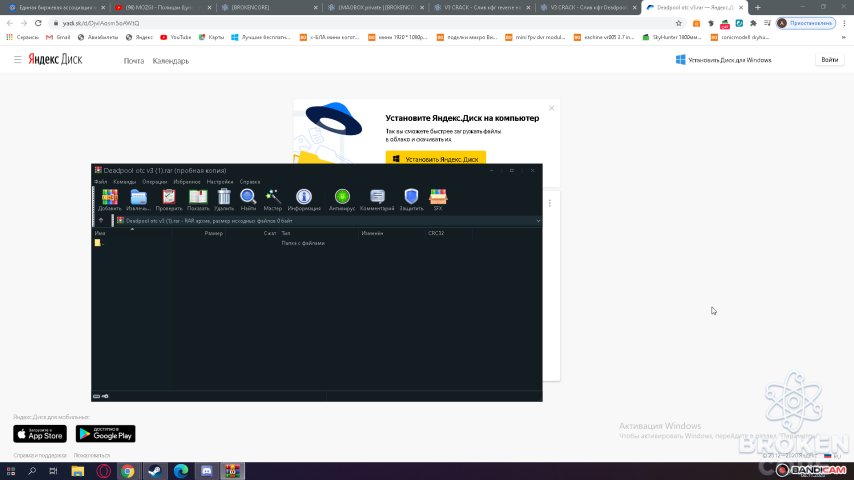
Task: Switch to the [BROKENCORE] browser tab
Action: (x=267, y=8)
